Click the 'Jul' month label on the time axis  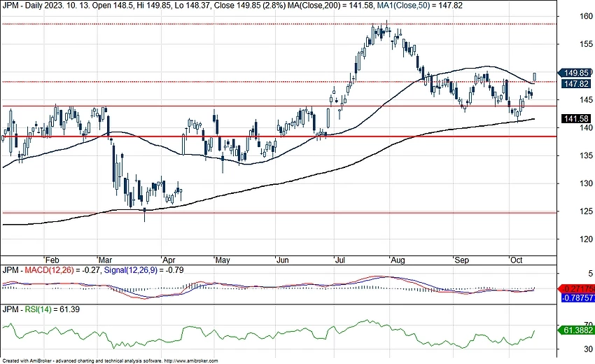[x=339, y=260]
